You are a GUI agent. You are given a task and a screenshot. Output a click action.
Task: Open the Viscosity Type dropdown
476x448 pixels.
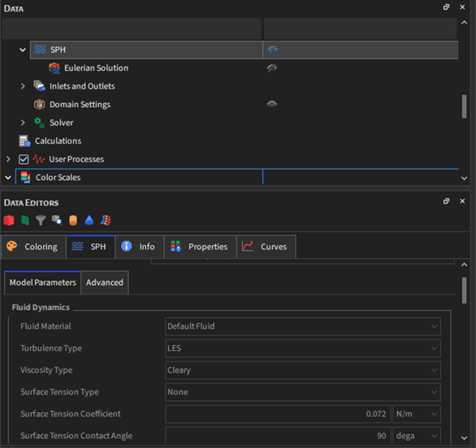coord(303,370)
